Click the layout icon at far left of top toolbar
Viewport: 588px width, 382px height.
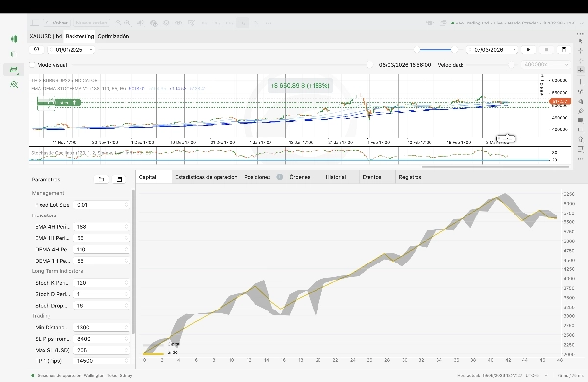point(35,23)
